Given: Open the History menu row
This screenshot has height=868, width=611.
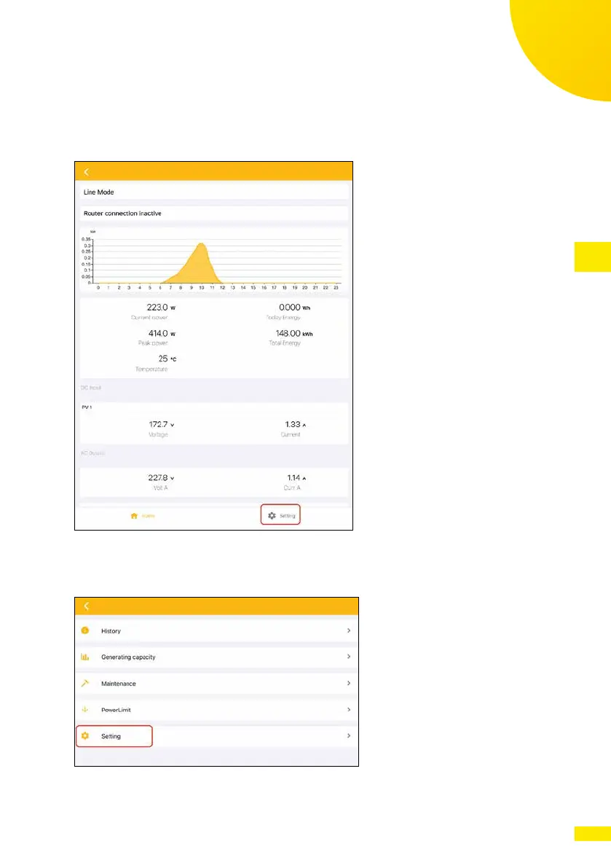Looking at the screenshot, I should click(x=216, y=630).
